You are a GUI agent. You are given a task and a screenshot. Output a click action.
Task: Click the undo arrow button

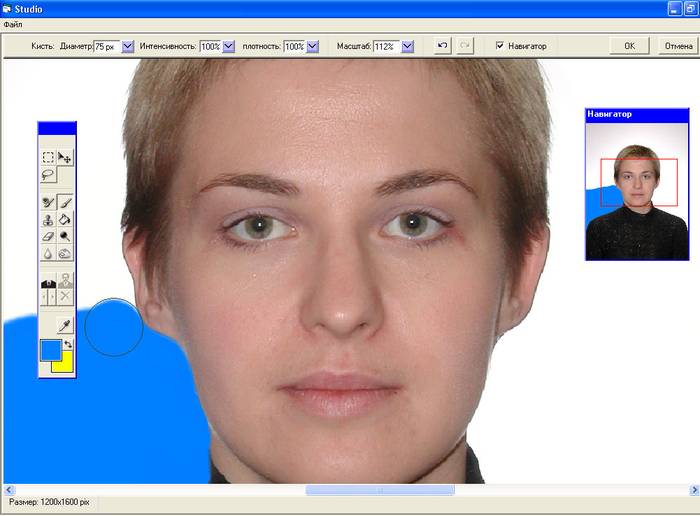click(444, 46)
